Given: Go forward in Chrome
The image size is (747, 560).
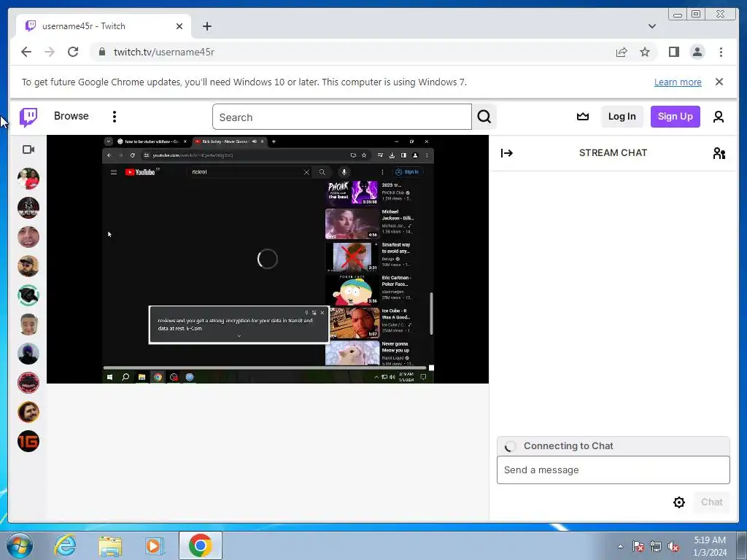Looking at the screenshot, I should 50,52.
